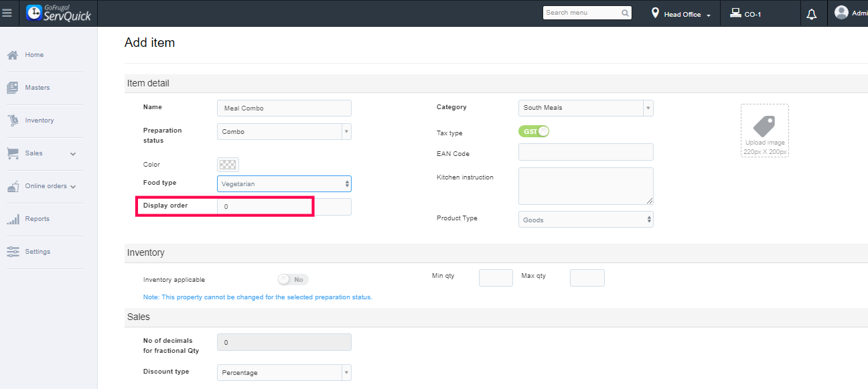Viewport: 868px width, 389px height.
Task: Click the Home house icon
Action: [x=13, y=55]
